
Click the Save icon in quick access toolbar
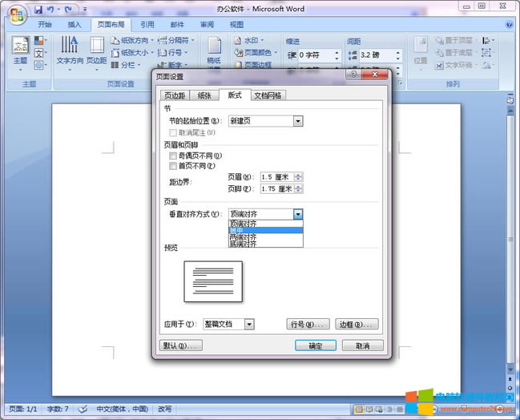(x=38, y=10)
